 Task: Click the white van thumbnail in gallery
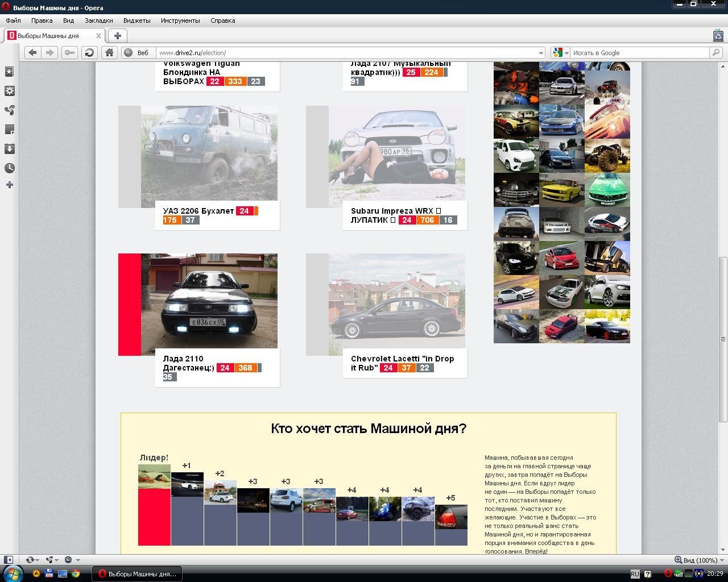tap(516, 156)
